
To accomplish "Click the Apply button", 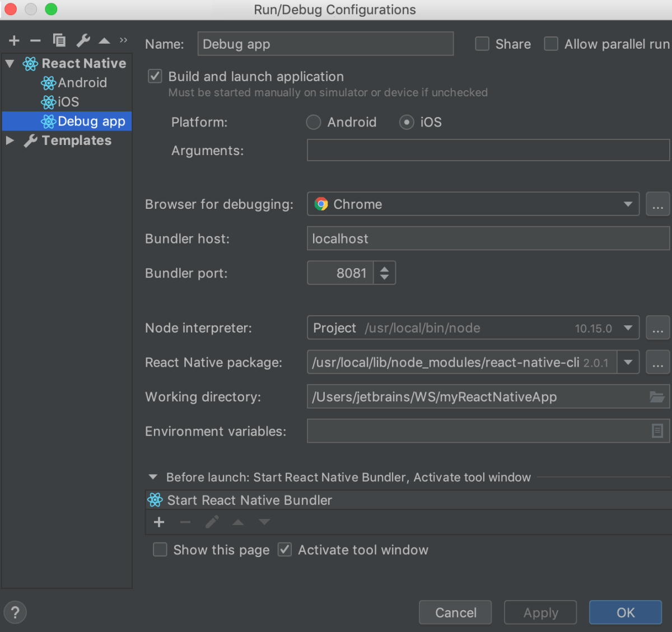I will (539, 612).
